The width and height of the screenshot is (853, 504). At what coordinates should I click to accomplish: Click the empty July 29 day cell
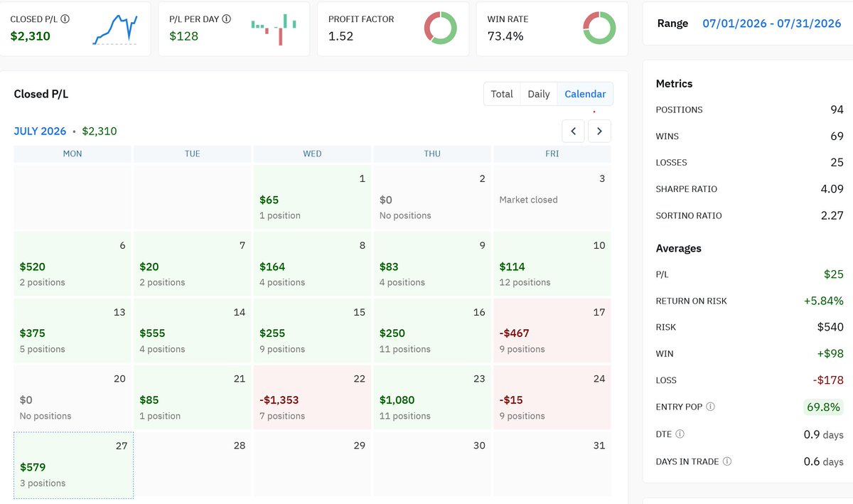click(x=312, y=464)
